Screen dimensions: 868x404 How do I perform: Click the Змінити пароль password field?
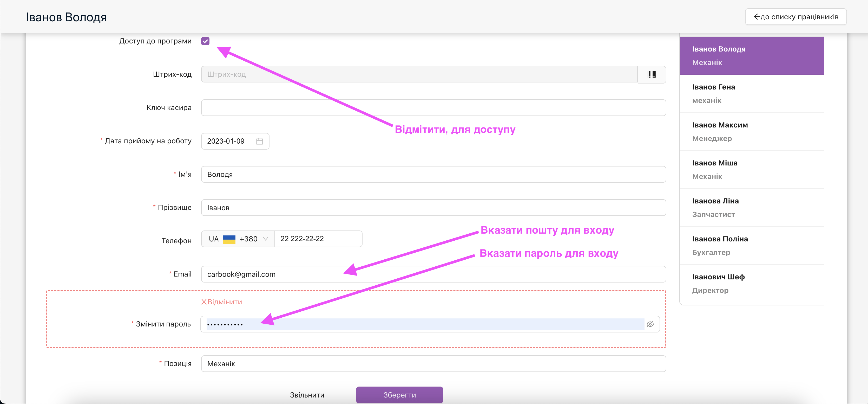click(x=438, y=324)
